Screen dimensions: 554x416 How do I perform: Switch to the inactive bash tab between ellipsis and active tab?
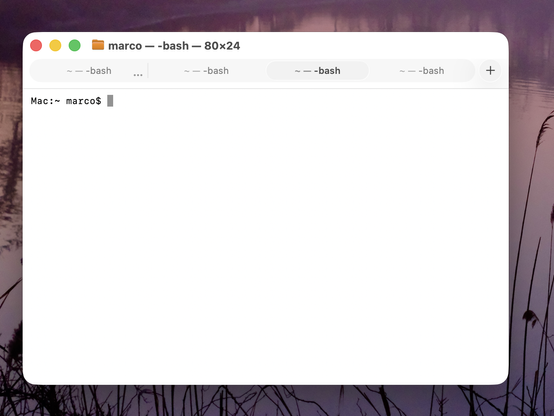(206, 71)
